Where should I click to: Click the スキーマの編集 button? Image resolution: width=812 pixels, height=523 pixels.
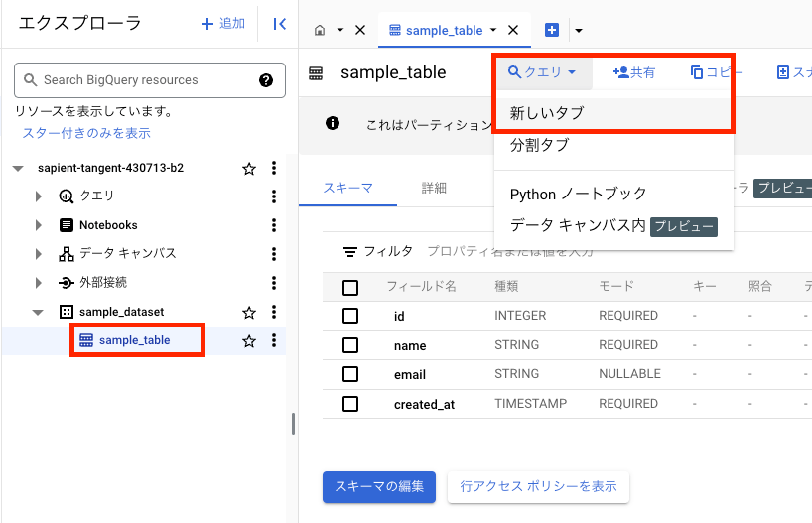379,486
